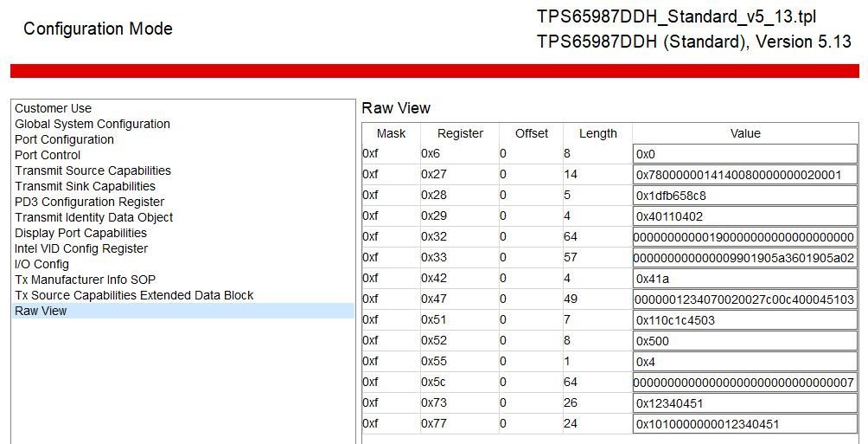Click the Raw View panel heading
The image size is (868, 444).
point(396,108)
